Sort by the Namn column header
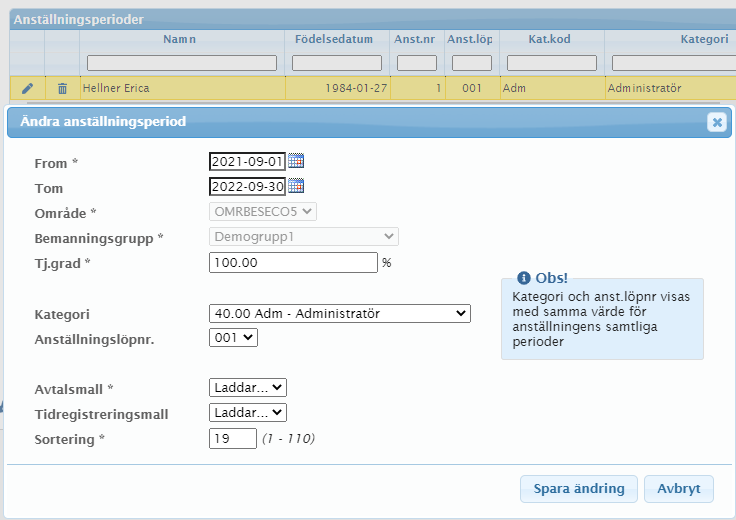Image resolution: width=736 pixels, height=520 pixels. [x=180, y=39]
